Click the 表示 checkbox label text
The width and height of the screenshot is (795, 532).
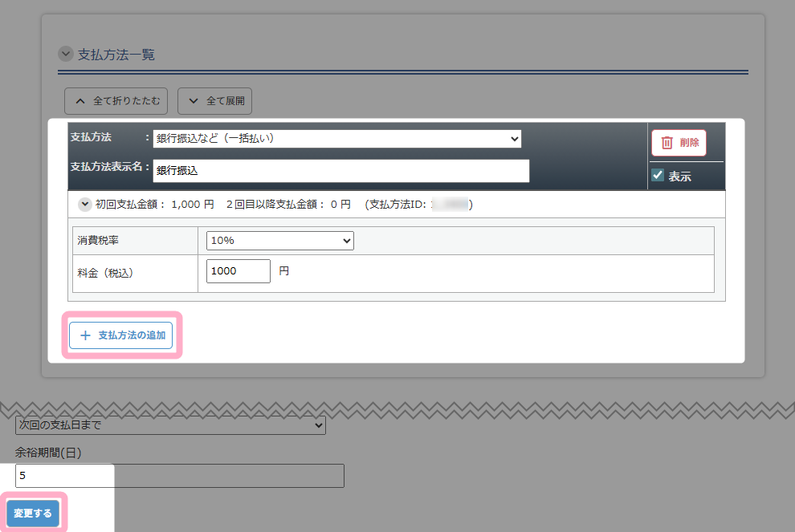[x=679, y=177]
